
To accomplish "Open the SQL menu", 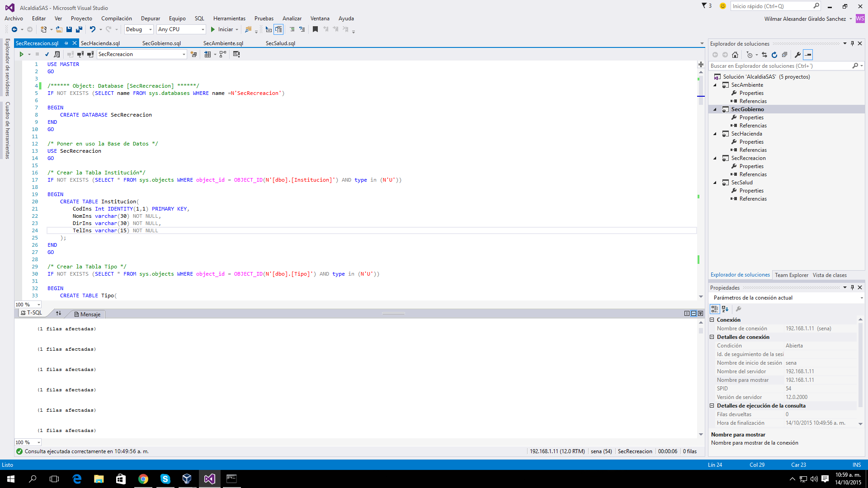I will (199, 19).
